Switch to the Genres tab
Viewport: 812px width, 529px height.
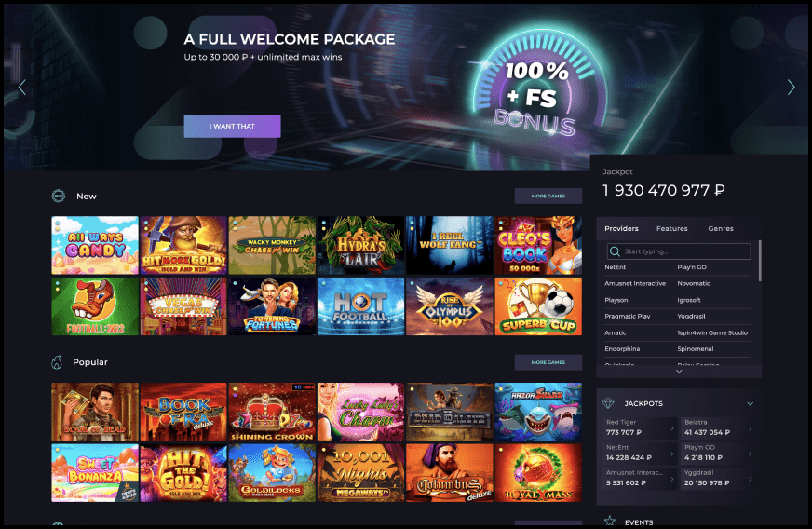(x=721, y=228)
